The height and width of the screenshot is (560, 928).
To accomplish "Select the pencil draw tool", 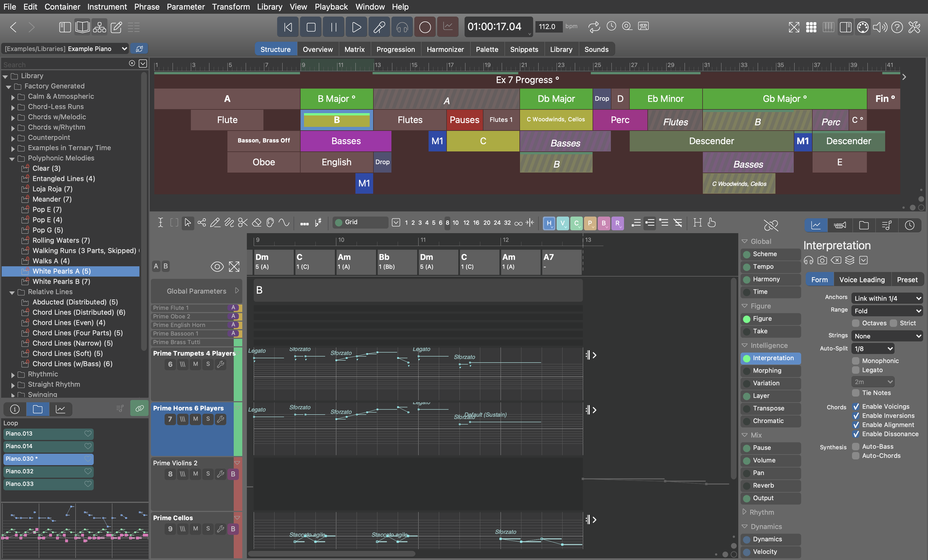I will click(215, 223).
